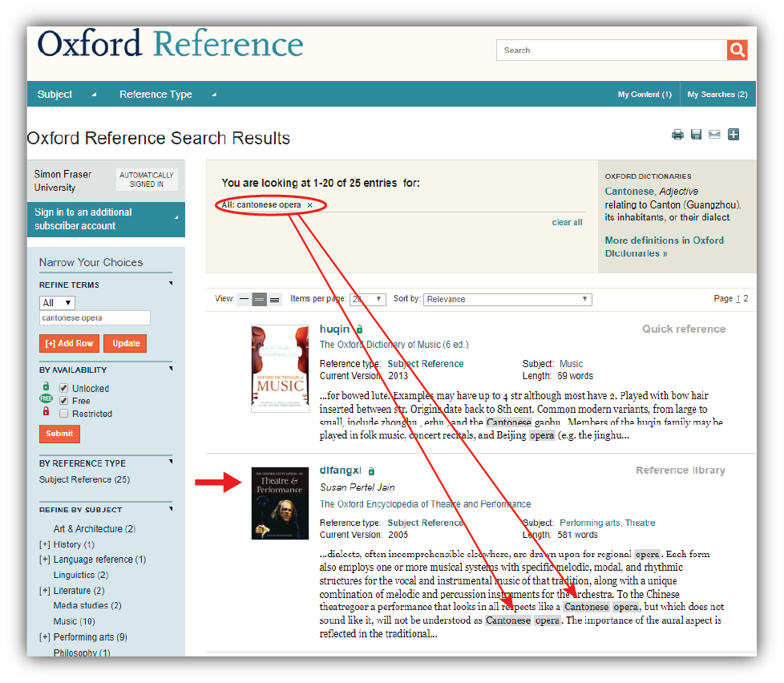Screen dimensions: 784x683
Task: Expand the History subject tree
Action: pyautogui.click(x=45, y=544)
